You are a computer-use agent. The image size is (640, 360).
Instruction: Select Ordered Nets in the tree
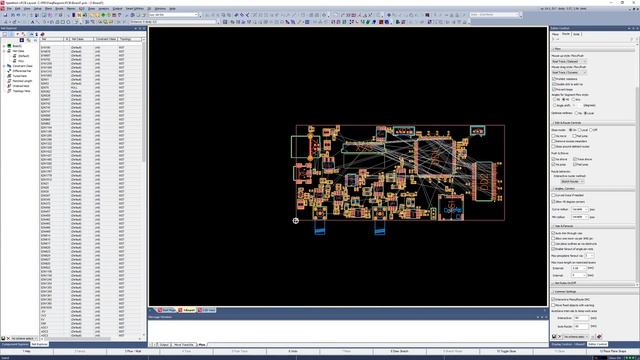pyautogui.click(x=21, y=86)
